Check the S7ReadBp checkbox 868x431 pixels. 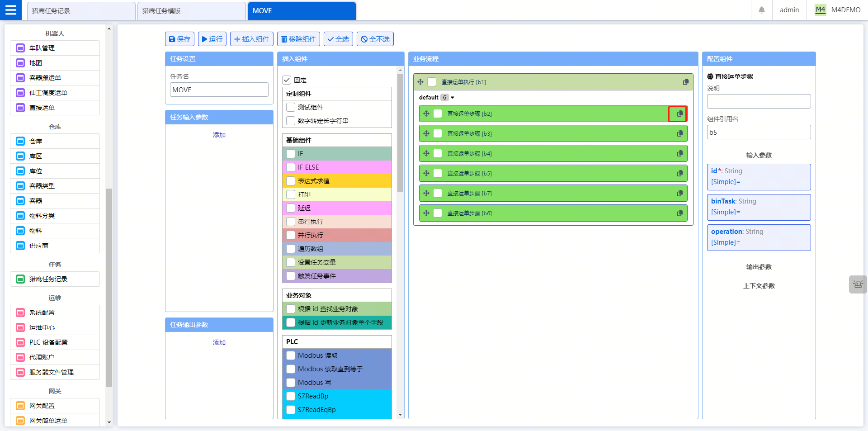pos(291,396)
